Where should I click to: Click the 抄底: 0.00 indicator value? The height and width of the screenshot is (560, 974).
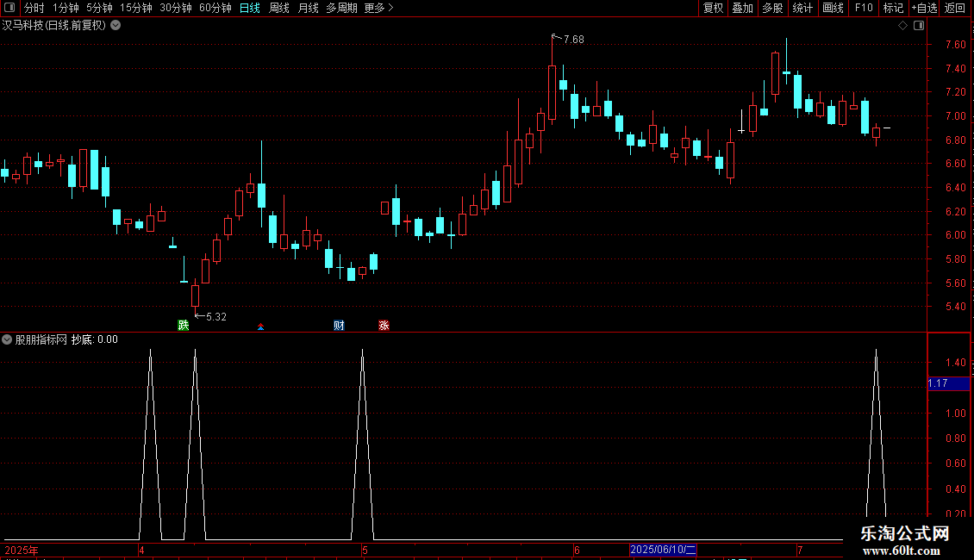95,339
